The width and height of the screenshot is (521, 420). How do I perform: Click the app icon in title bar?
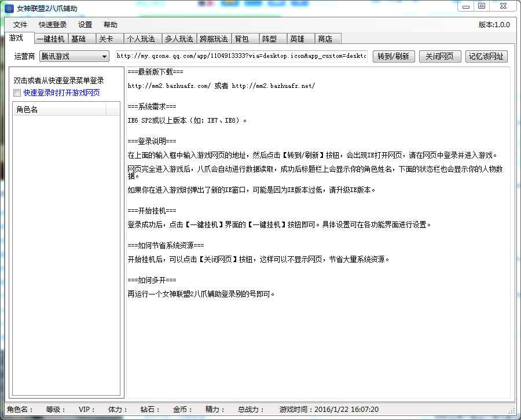coord(9,9)
